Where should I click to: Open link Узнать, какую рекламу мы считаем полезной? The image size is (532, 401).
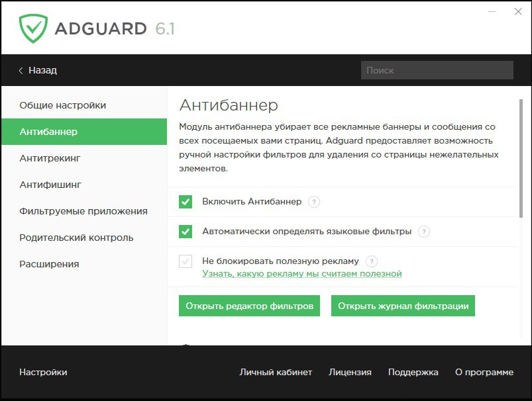point(301,273)
